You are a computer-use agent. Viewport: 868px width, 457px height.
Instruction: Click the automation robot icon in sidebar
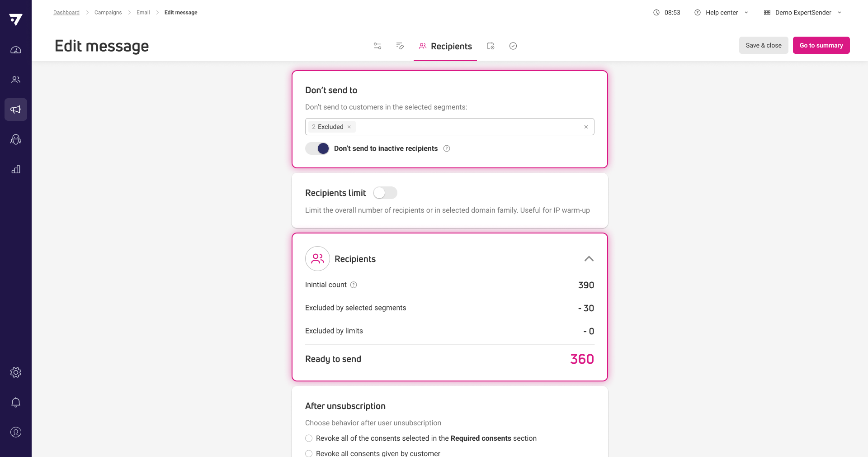pos(16,139)
